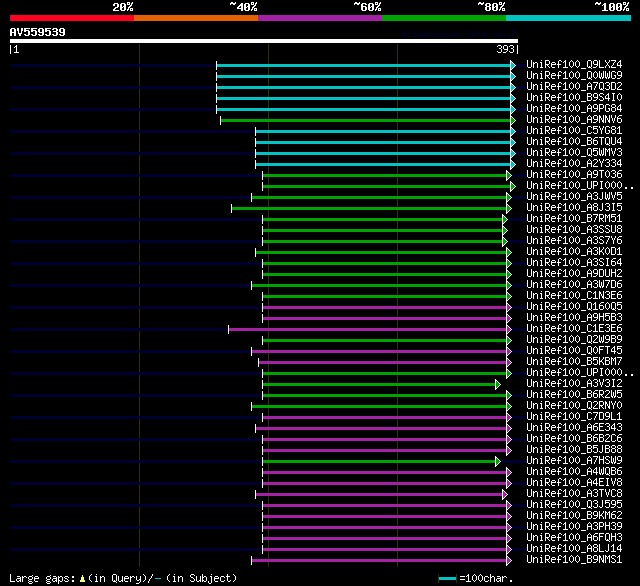640x586 pixels.
Task: Click the UniRef100_A3V3I2 label
Action: point(574,384)
